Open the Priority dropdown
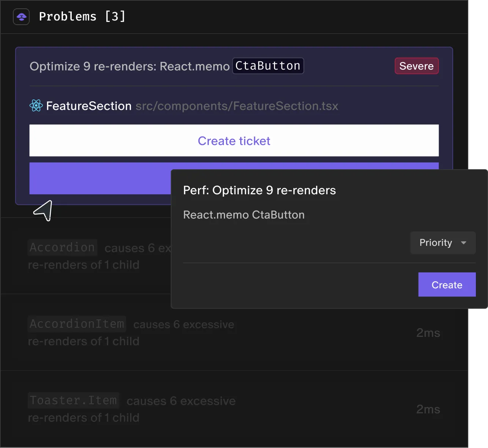 (x=442, y=243)
